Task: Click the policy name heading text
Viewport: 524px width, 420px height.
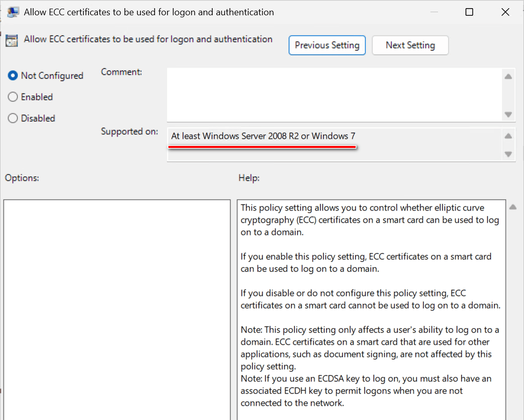Action: click(148, 39)
